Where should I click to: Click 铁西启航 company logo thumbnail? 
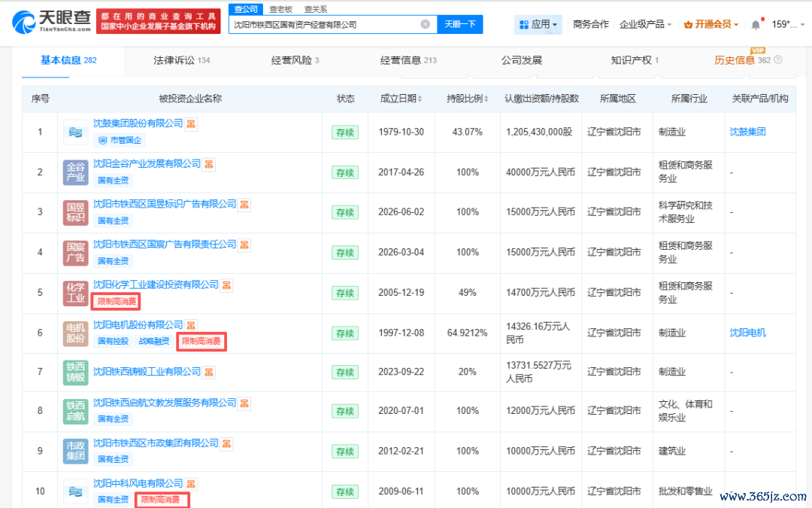coord(76,411)
